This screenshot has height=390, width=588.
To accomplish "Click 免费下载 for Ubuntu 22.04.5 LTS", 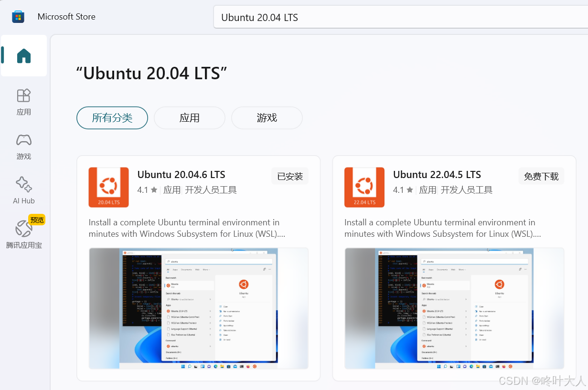I will [541, 176].
